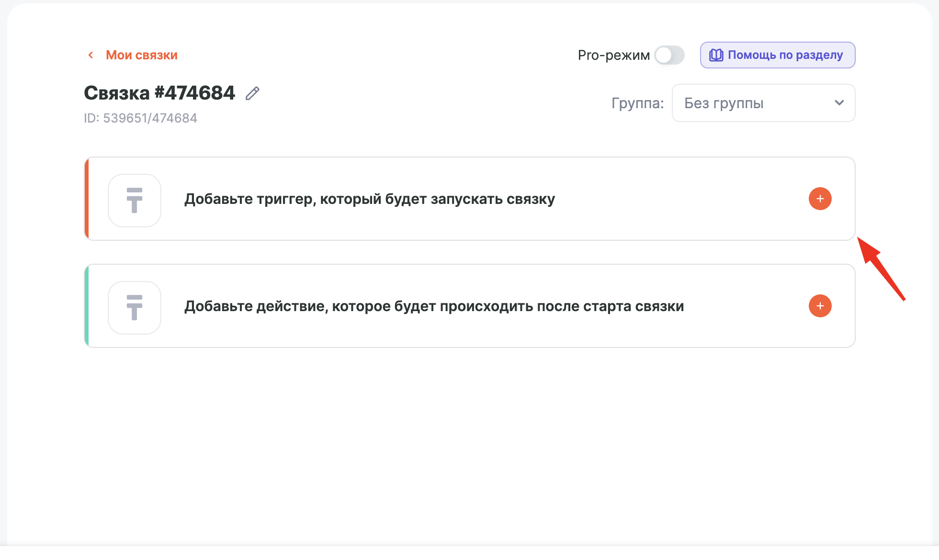Click the action placeholder icon
The width and height of the screenshot is (939, 560).
tap(135, 308)
